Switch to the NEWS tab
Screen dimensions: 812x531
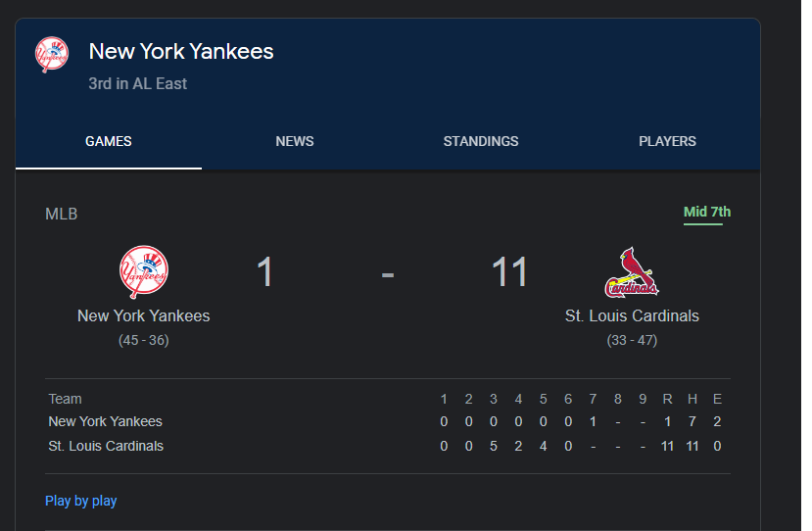point(295,141)
